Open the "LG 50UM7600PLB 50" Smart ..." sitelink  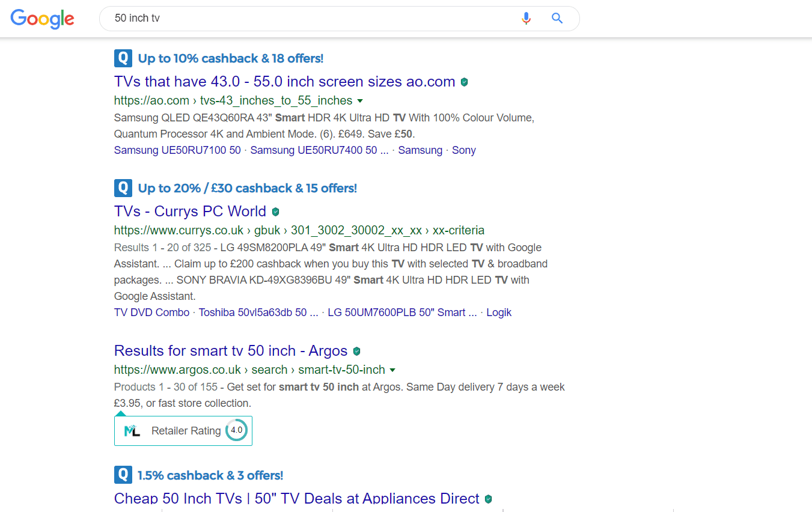click(402, 312)
